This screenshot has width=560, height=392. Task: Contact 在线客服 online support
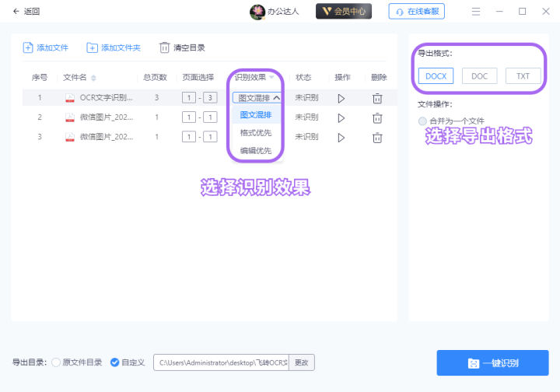click(x=416, y=12)
